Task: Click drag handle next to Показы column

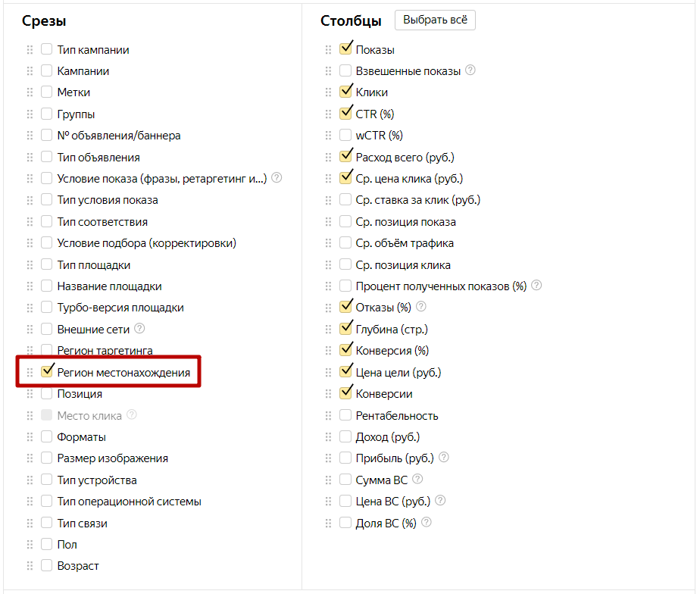Action: tap(329, 50)
